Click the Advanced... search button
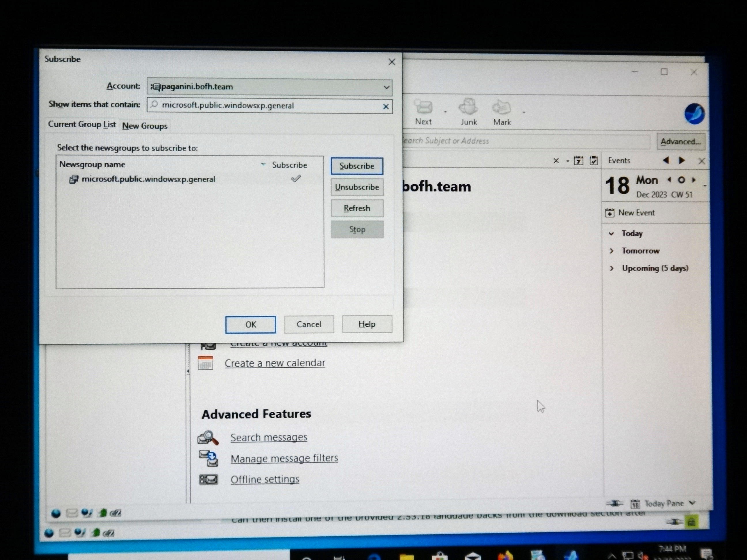Viewport: 747px width, 560px height. (x=681, y=142)
